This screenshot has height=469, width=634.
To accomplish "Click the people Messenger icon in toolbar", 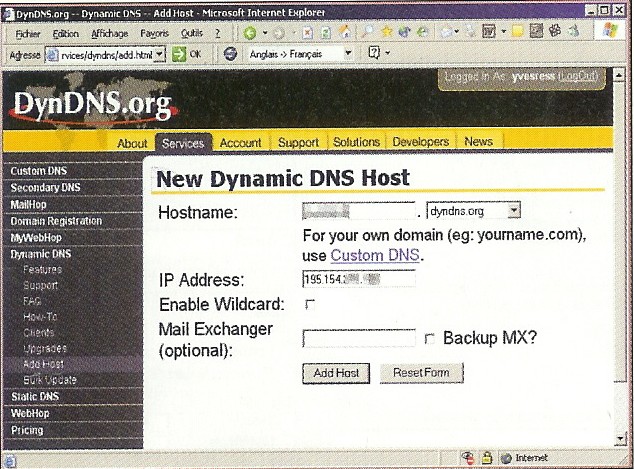I will pos(555,31).
